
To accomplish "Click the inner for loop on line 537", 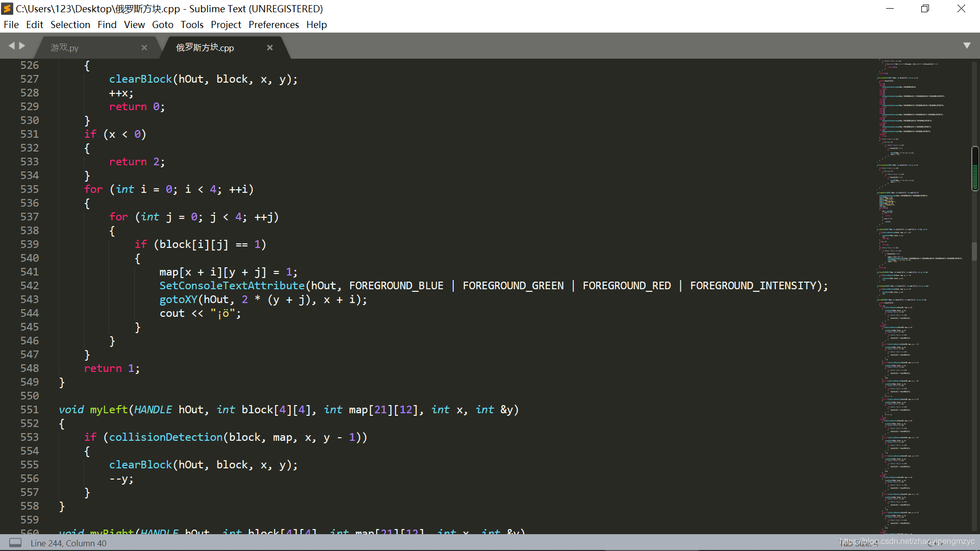I will point(194,217).
